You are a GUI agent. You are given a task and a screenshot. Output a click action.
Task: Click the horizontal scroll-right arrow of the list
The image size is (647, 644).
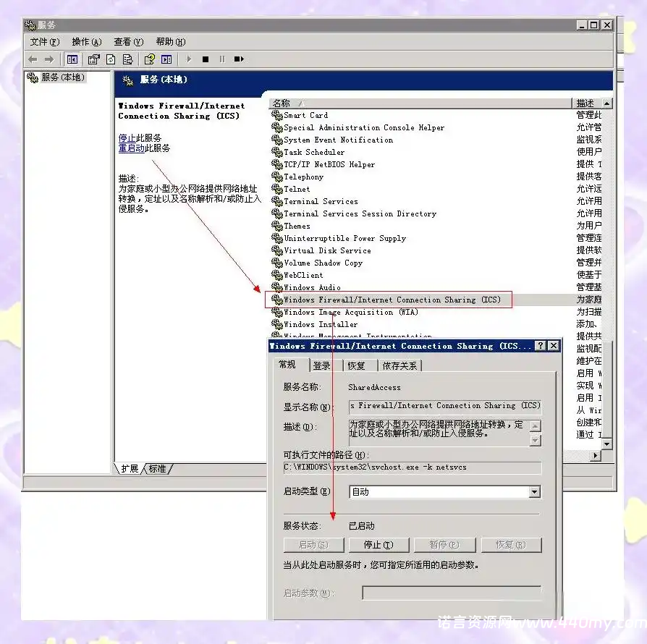(596, 455)
